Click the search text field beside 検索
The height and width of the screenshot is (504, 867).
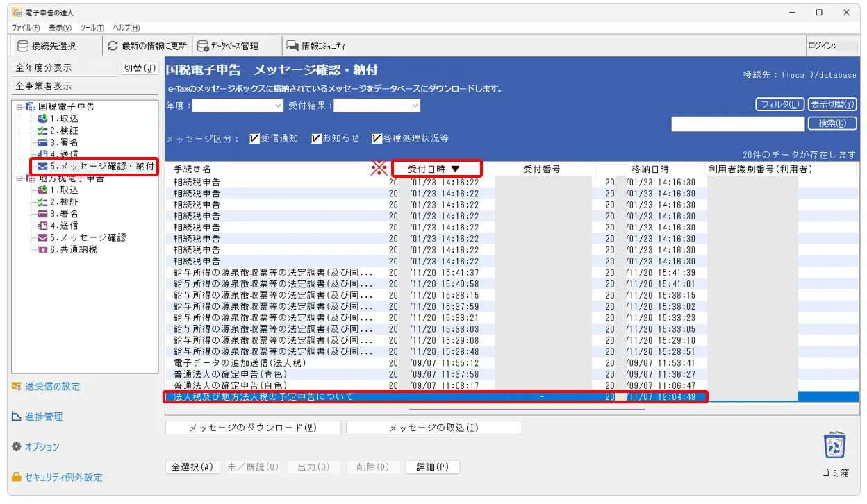pyautogui.click(x=737, y=124)
